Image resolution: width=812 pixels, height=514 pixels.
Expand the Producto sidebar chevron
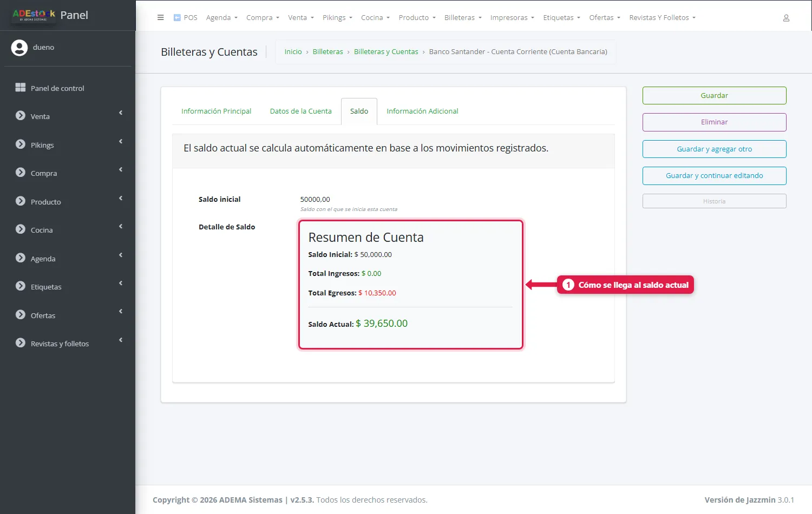pos(121,199)
